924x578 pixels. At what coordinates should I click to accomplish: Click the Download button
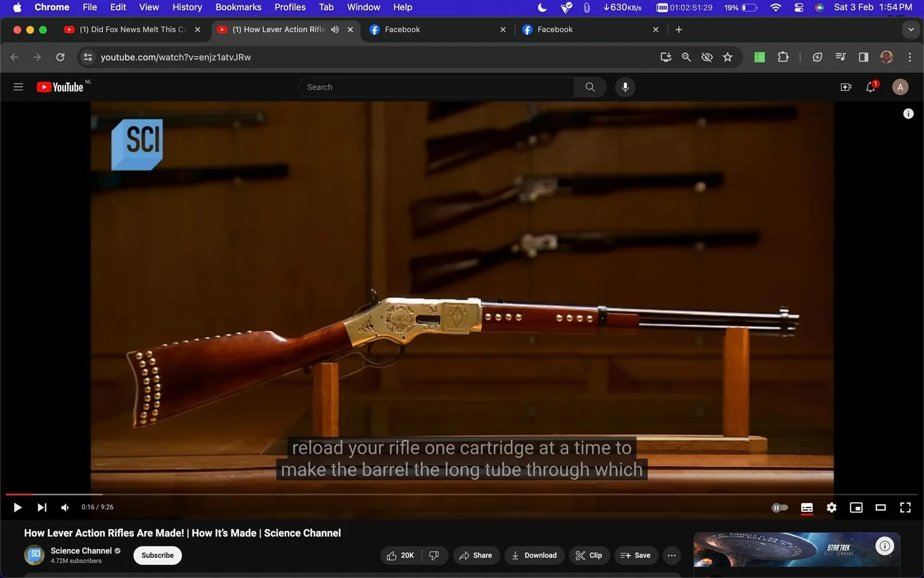534,555
